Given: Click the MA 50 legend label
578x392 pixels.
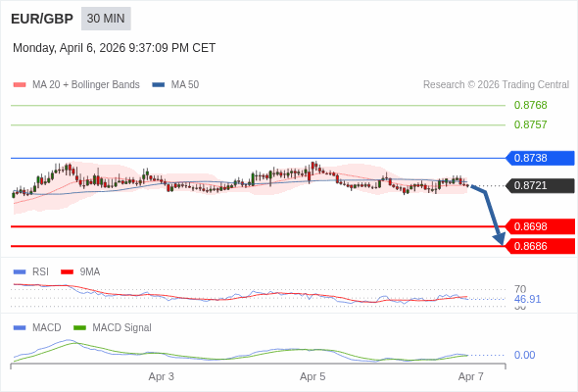Looking at the screenshot, I should pyautogui.click(x=185, y=85).
